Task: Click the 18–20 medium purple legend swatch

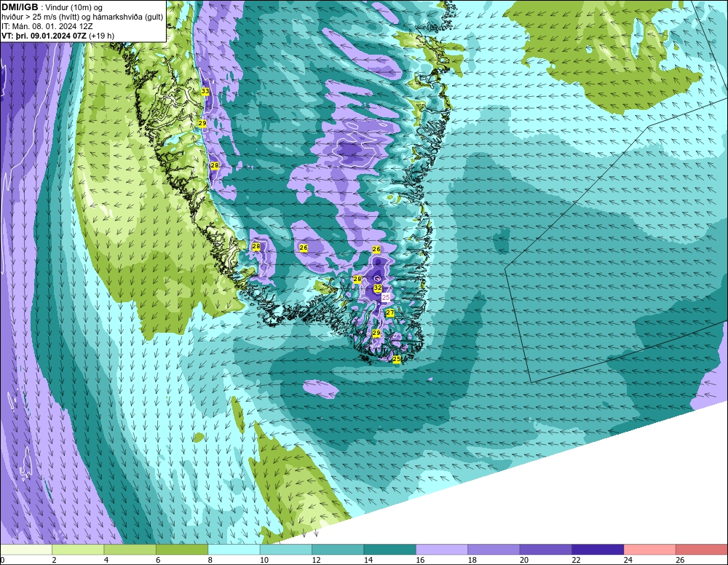Action: click(x=494, y=550)
